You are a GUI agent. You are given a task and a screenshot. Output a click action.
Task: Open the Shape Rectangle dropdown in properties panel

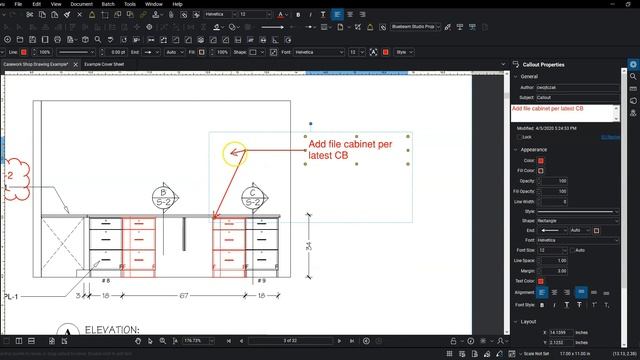pos(578,221)
